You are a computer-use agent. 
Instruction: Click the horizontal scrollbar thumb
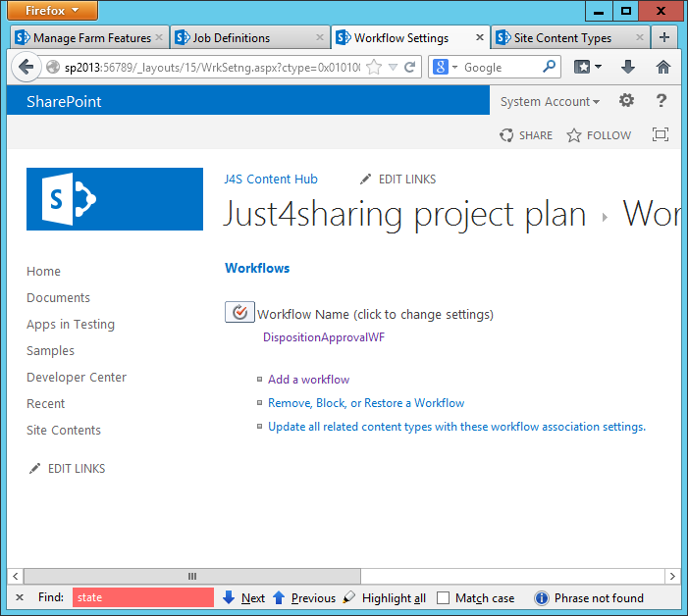click(x=192, y=576)
